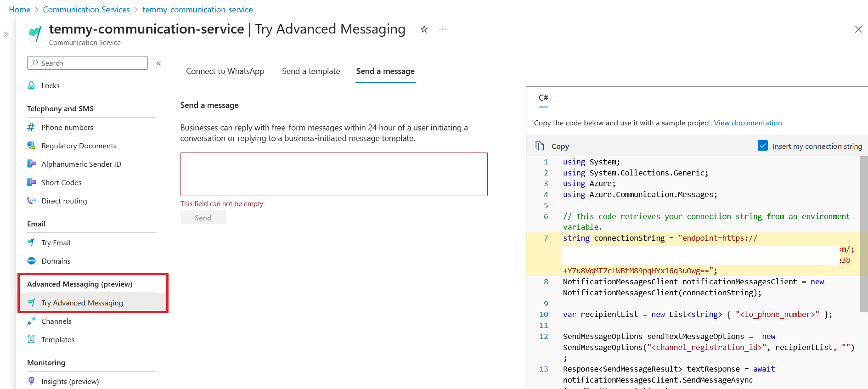Click the Alphanumeric Sender ID icon
This screenshot has height=389, width=868.
pyautogui.click(x=31, y=164)
